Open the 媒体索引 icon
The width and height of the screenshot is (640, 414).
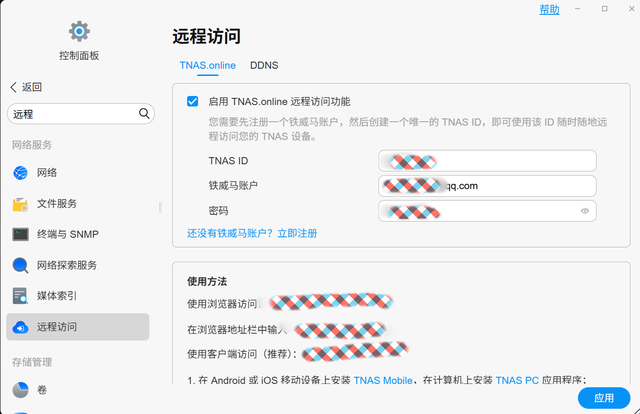(20, 296)
